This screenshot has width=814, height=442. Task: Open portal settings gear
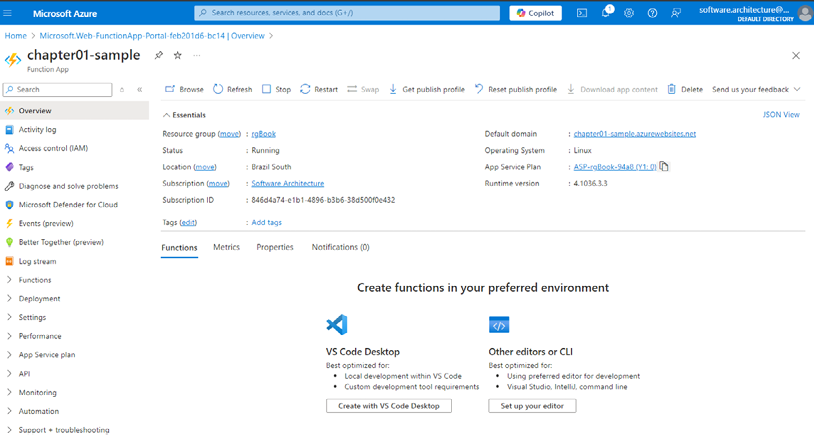(629, 13)
